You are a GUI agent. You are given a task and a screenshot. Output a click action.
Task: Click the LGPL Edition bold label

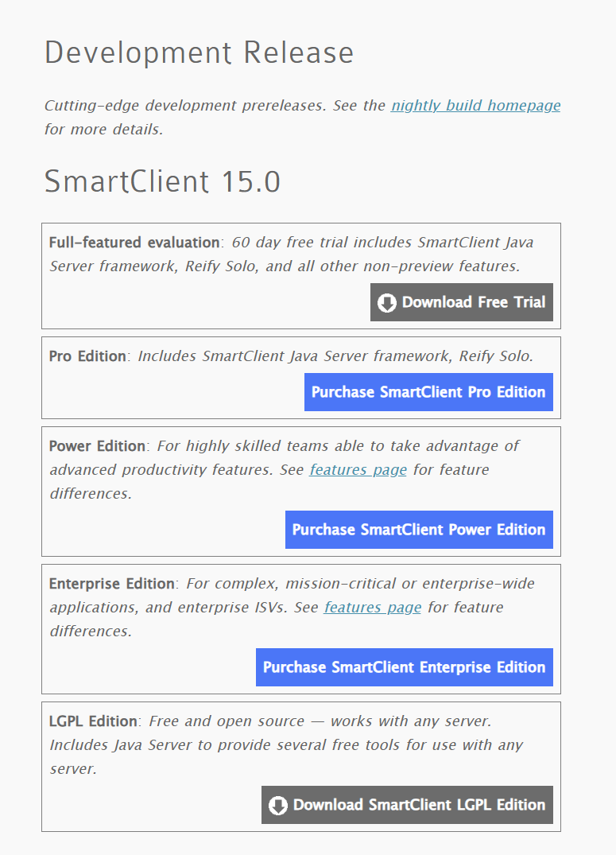(x=93, y=721)
